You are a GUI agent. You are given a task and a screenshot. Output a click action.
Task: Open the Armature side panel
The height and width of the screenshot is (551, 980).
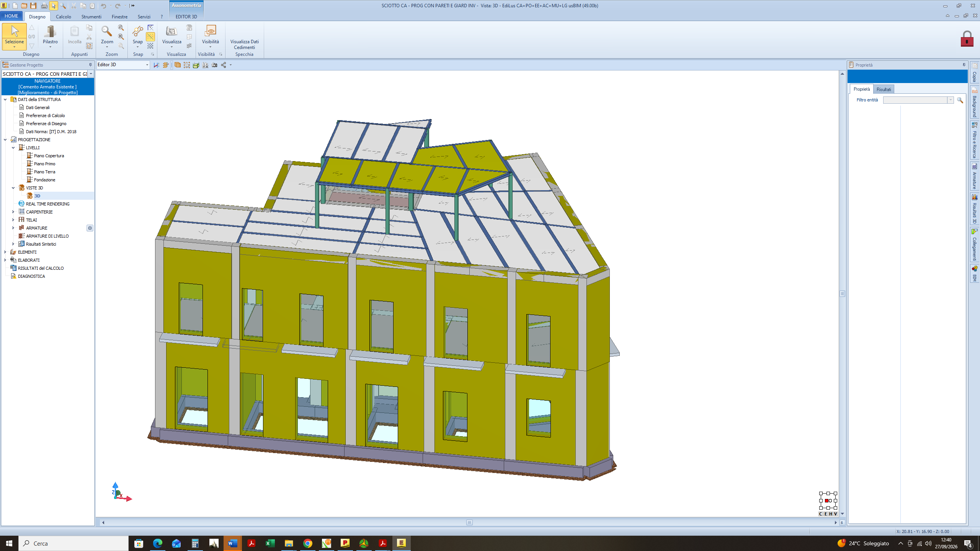975,176
